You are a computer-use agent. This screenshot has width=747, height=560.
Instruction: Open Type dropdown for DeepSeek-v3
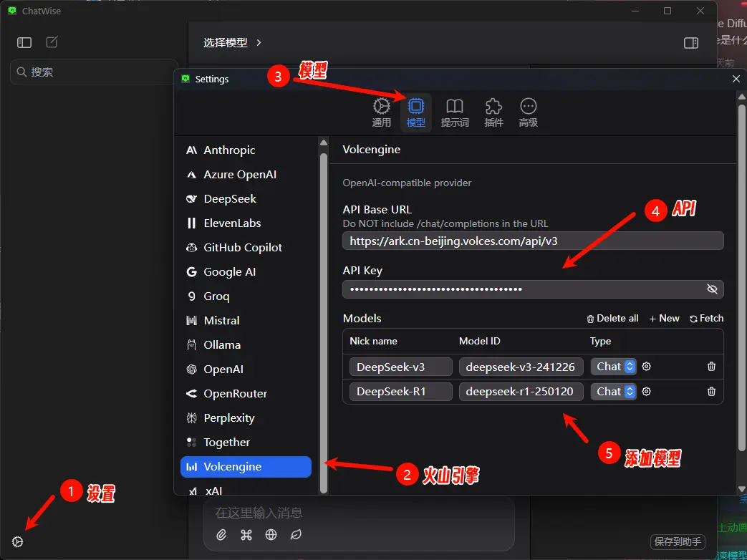click(614, 367)
